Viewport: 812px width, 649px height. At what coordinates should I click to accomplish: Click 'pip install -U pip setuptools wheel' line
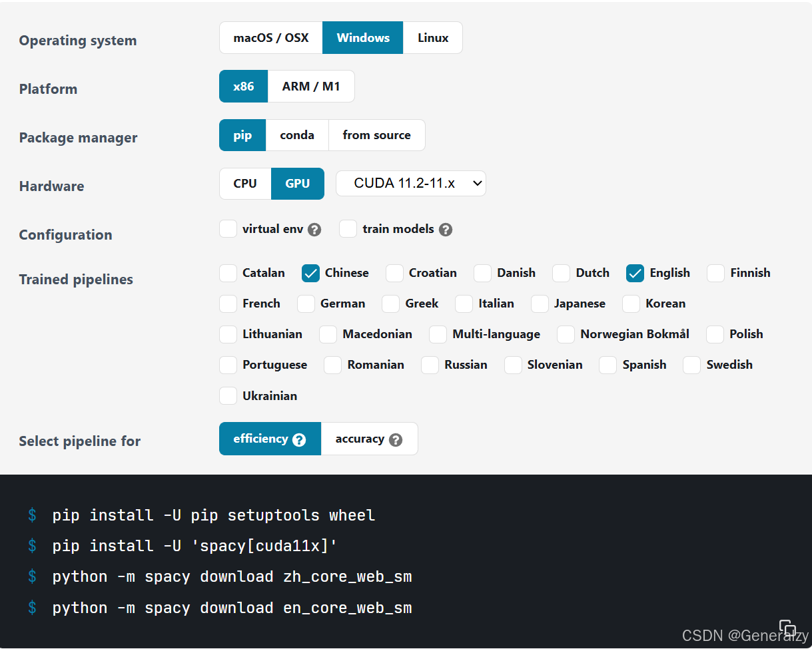[214, 515]
